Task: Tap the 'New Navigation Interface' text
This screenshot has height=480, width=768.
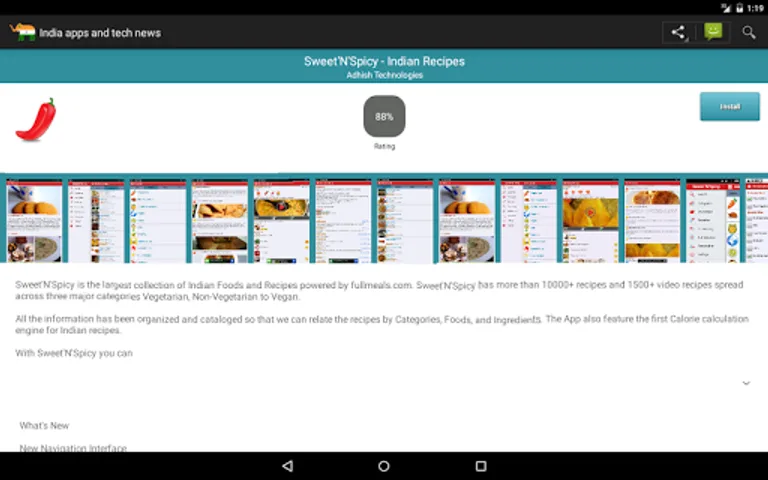Action: pos(73,448)
